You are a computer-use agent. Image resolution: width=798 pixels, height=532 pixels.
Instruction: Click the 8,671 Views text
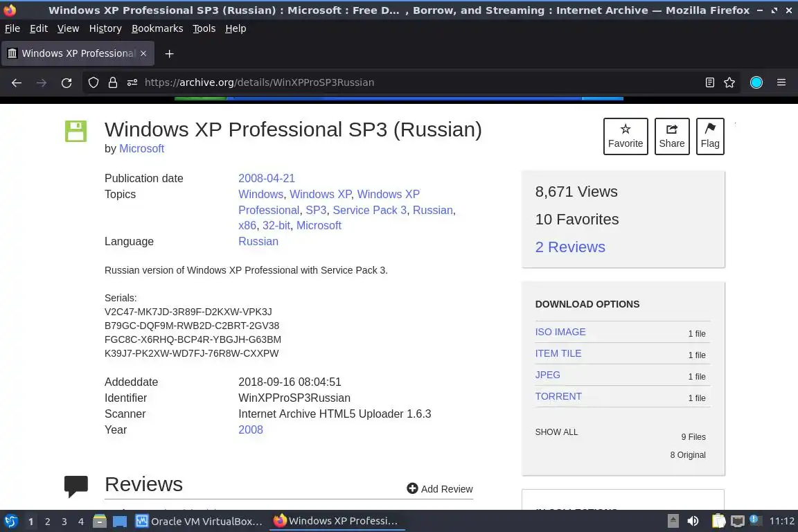[576, 191]
